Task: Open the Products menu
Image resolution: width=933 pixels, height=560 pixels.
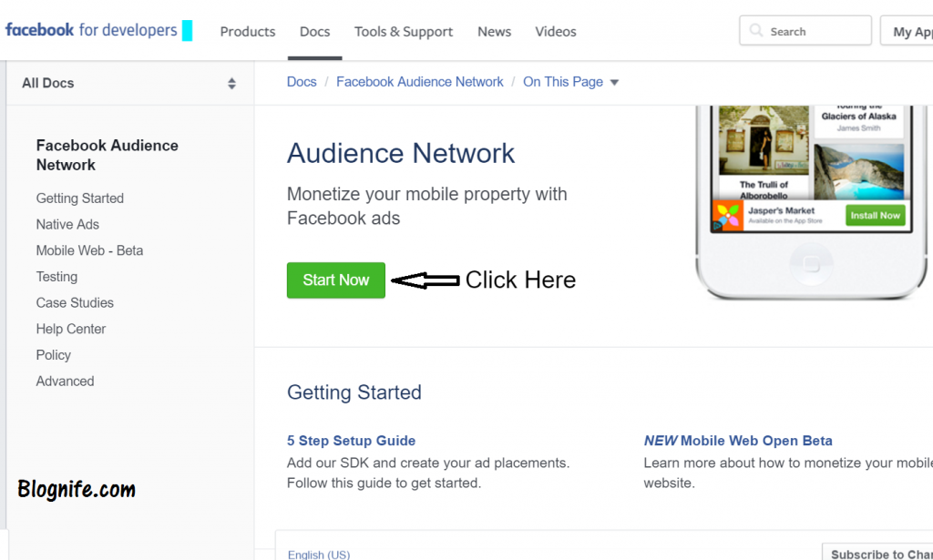Action: [248, 32]
